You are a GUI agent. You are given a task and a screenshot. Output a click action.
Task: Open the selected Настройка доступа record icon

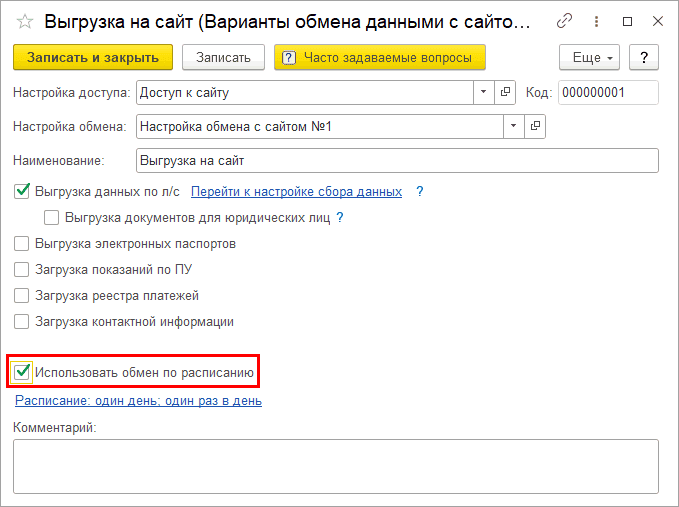coord(505,92)
